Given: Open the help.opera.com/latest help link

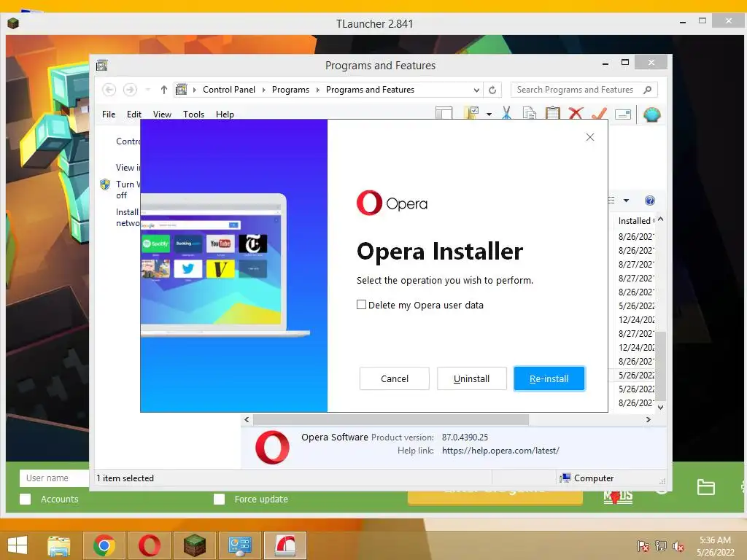Looking at the screenshot, I should click(x=500, y=451).
